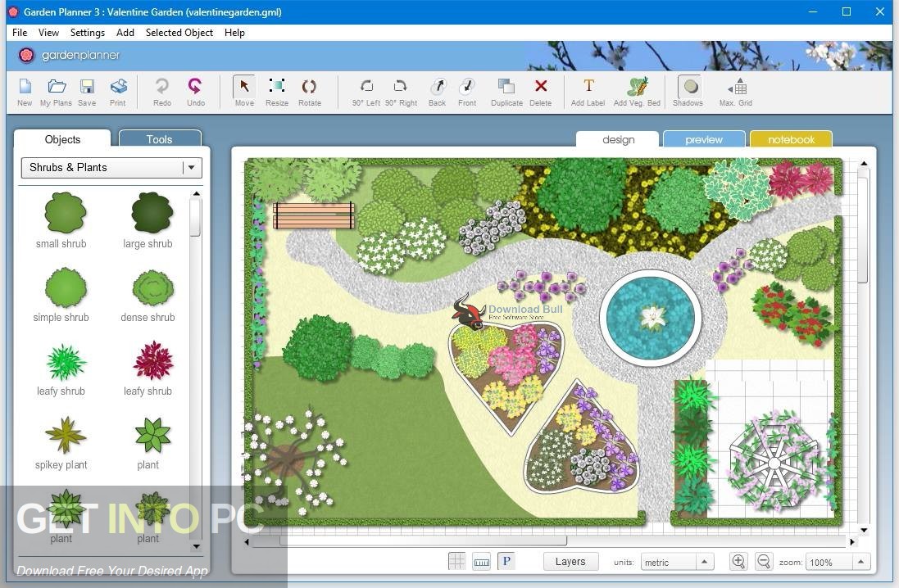899x588 pixels.
Task: Duplicate the selected garden object
Action: pyautogui.click(x=506, y=90)
